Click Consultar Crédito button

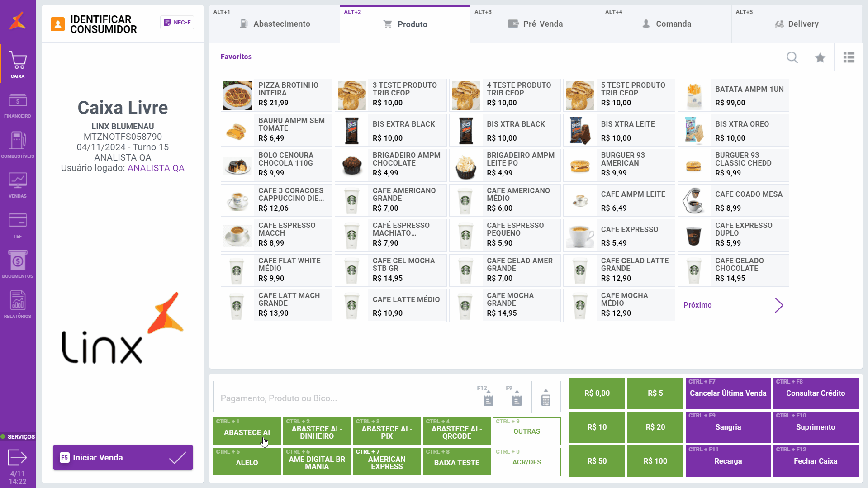click(816, 393)
